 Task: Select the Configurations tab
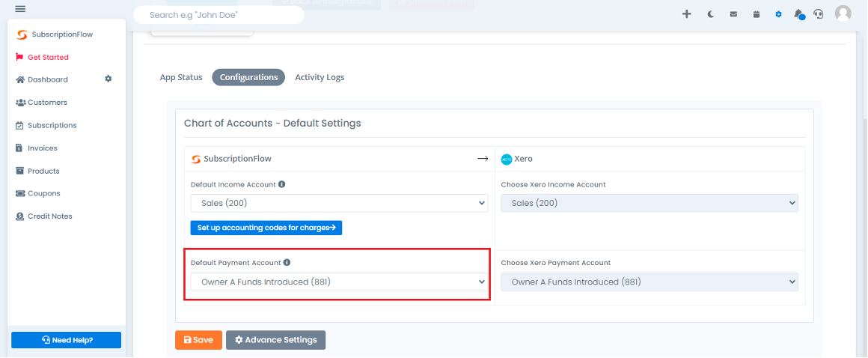tap(248, 78)
